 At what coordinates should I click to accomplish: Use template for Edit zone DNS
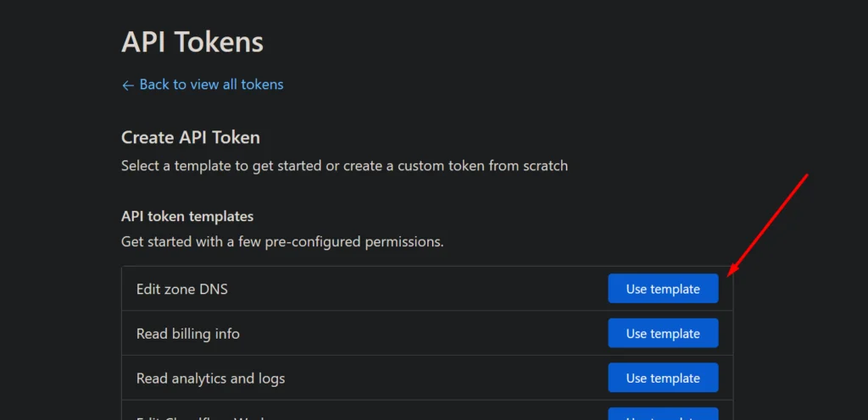point(663,289)
